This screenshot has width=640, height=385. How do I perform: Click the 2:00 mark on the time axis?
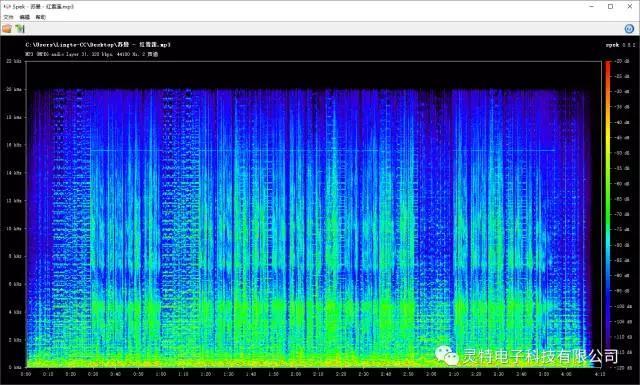[296, 374]
